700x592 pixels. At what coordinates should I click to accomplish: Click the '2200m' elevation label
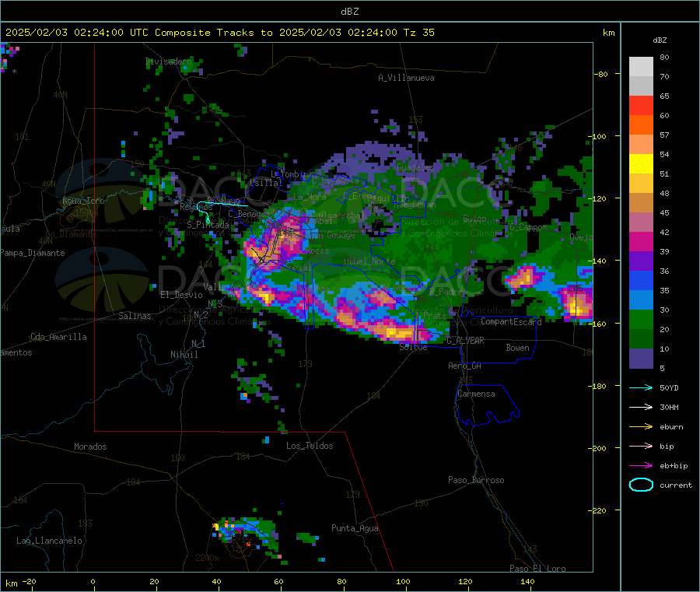point(207,558)
